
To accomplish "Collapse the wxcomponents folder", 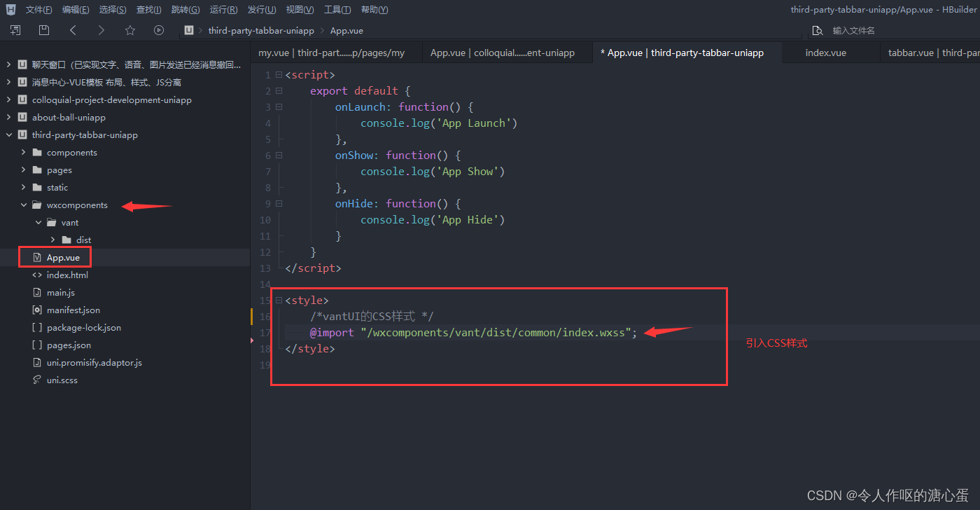I will [23, 205].
